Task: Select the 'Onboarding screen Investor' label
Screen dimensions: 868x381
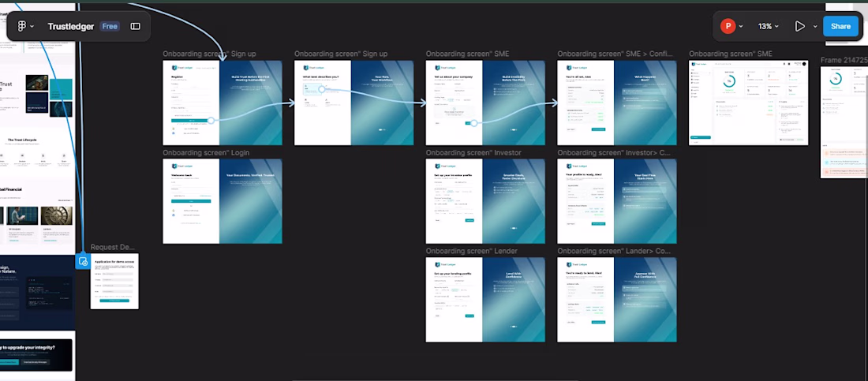Action: 473,152
